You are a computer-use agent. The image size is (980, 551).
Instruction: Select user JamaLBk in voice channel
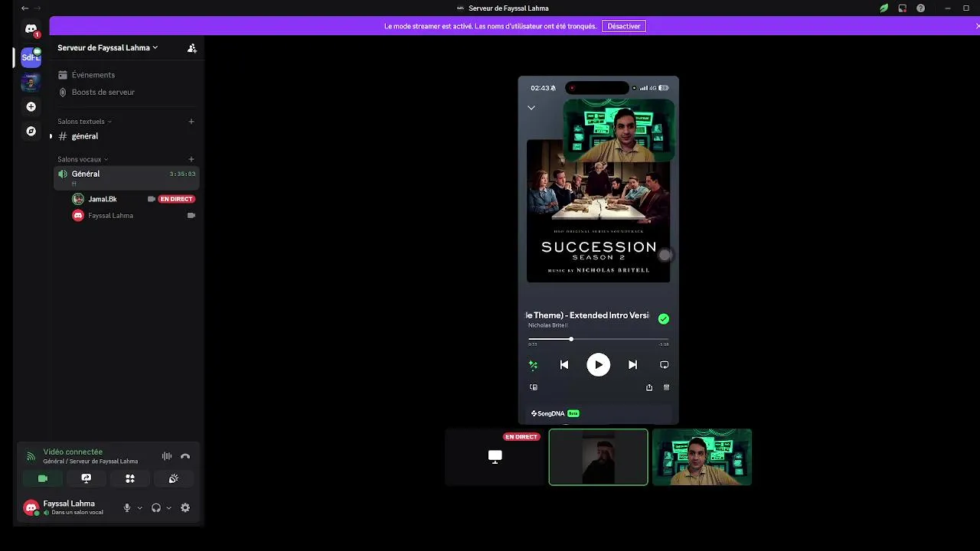click(103, 199)
